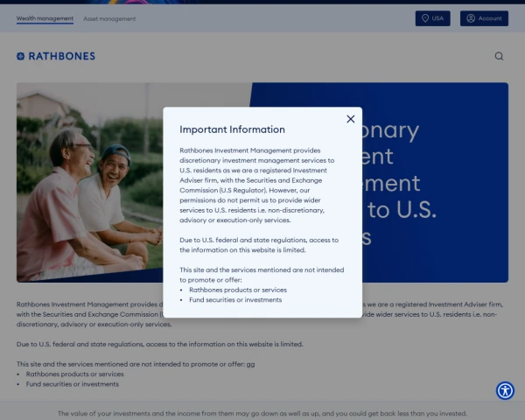Click dialog bullet "Rathbones products or services"
This screenshot has height=420, width=525.
pos(238,290)
